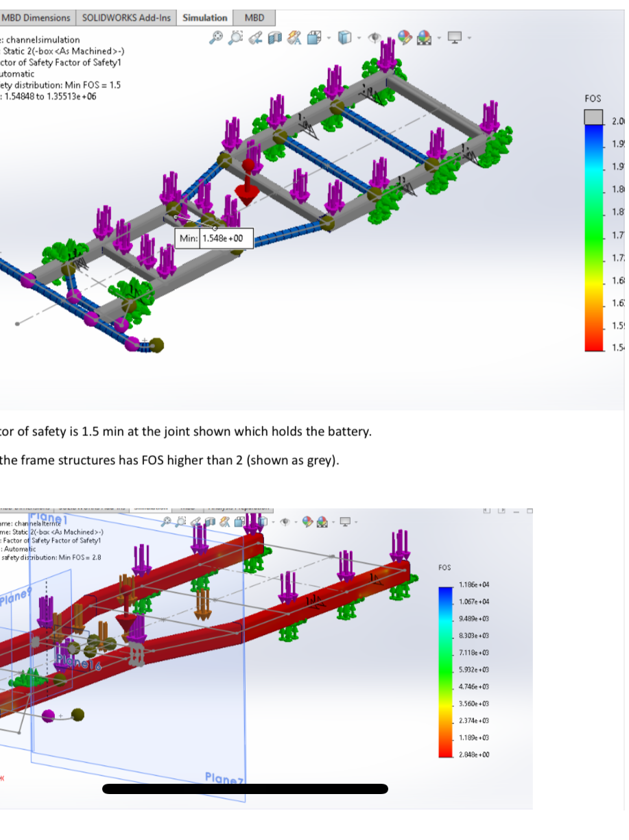Expand Apply Scene dropdown arrow in lower toolbar

click(333, 522)
